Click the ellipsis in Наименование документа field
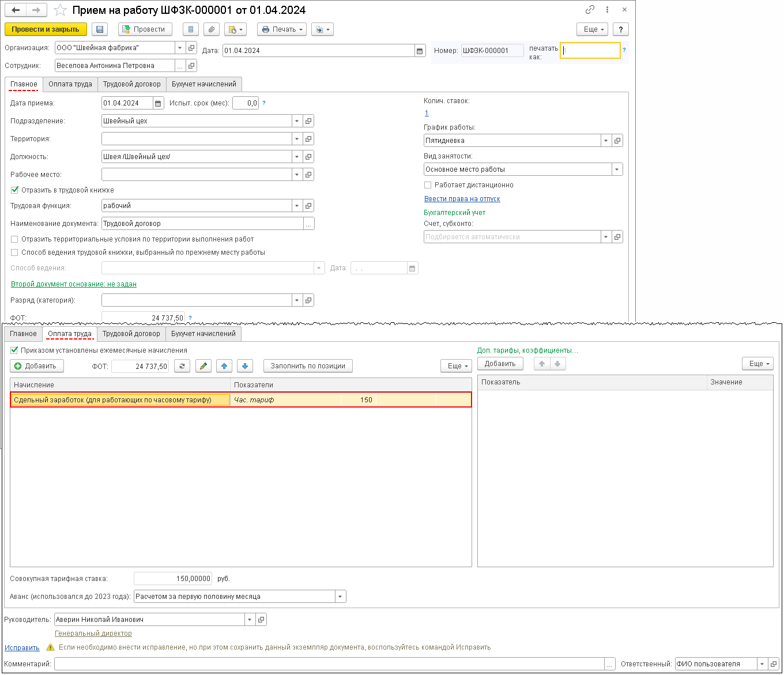Screen dimensions: 784x675 [x=309, y=224]
